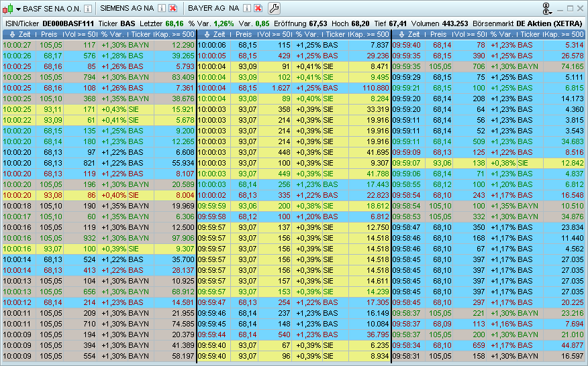Click volume 1.627 in middle panel

(281, 88)
